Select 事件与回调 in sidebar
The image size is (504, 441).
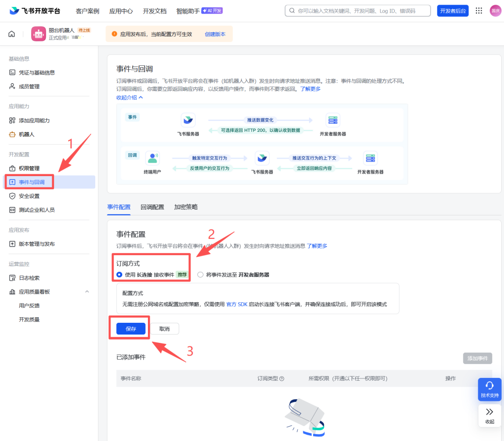[x=50, y=182]
